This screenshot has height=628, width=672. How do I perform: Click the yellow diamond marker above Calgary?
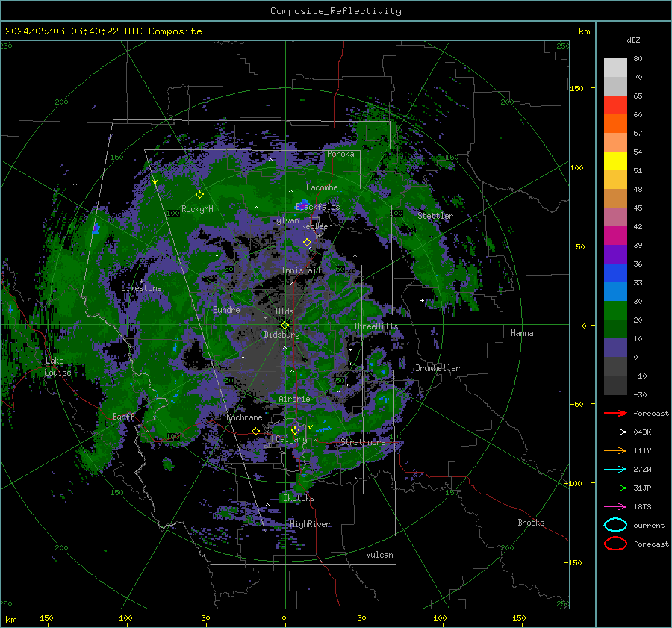pyautogui.click(x=295, y=430)
